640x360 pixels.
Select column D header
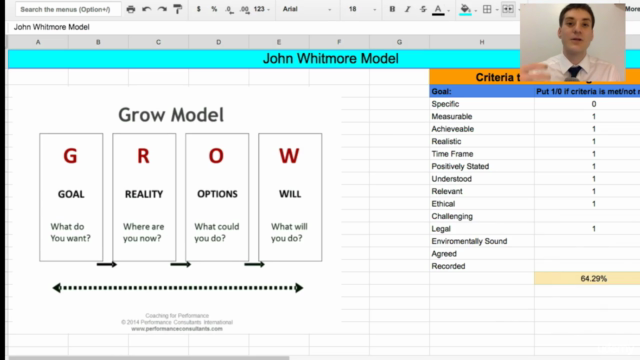coord(218,42)
